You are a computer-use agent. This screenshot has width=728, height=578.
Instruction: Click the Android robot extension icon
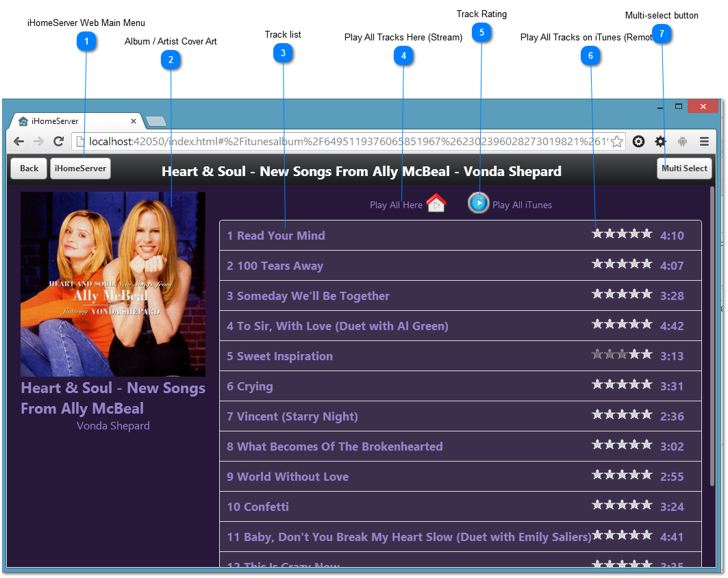[682, 142]
